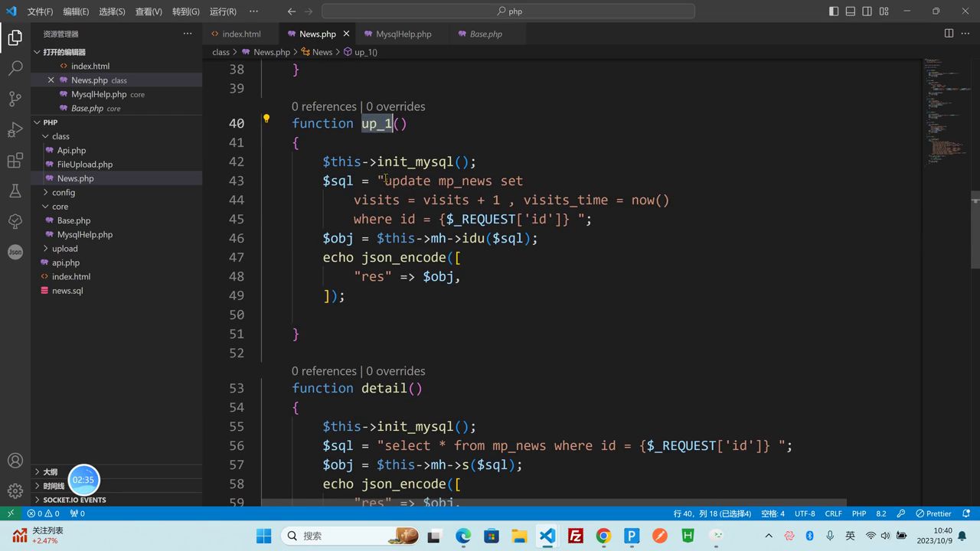
Task: Click the News breadcrumb segment
Action: [317, 52]
